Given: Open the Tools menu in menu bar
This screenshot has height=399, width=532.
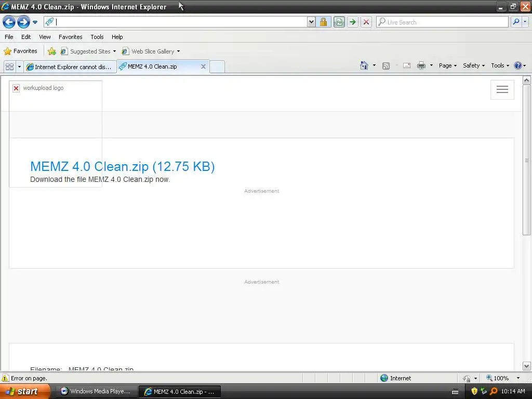Looking at the screenshot, I should point(97,37).
